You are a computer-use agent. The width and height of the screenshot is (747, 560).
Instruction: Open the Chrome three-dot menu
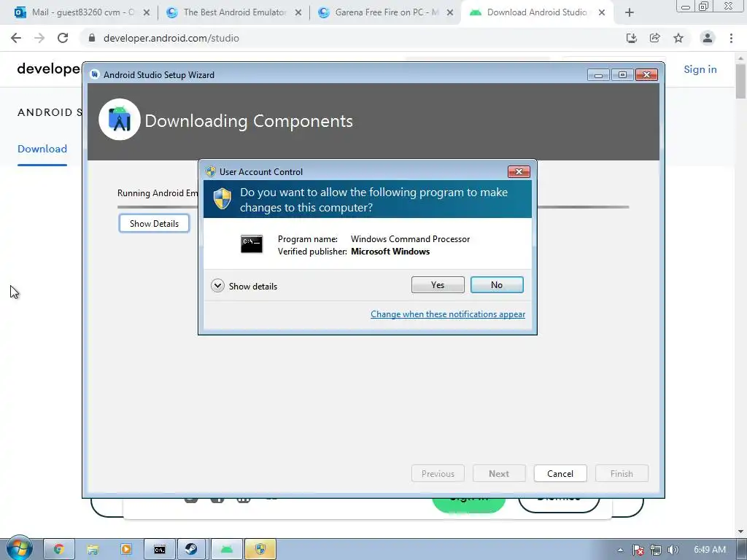coord(731,38)
